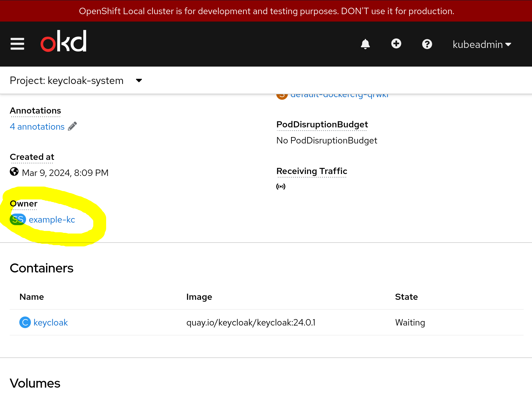Click the plus import icon
The width and height of the screenshot is (532, 395).
[x=396, y=44]
